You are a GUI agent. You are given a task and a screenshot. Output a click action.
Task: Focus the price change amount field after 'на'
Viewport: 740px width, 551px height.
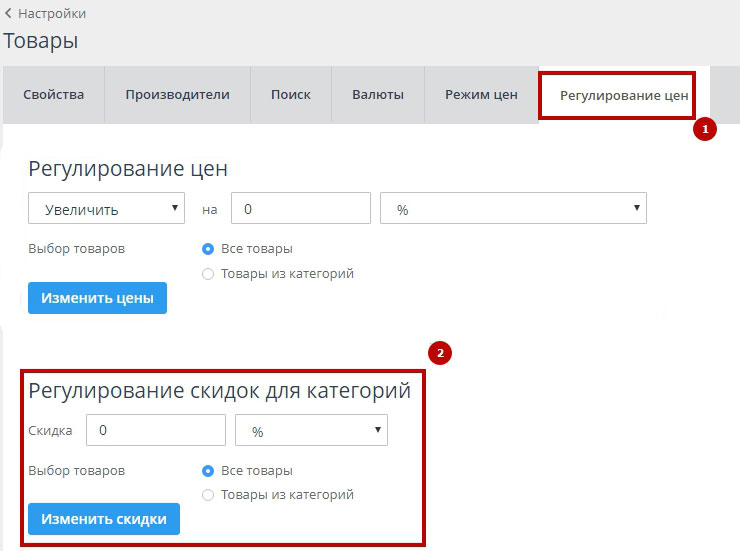point(300,209)
